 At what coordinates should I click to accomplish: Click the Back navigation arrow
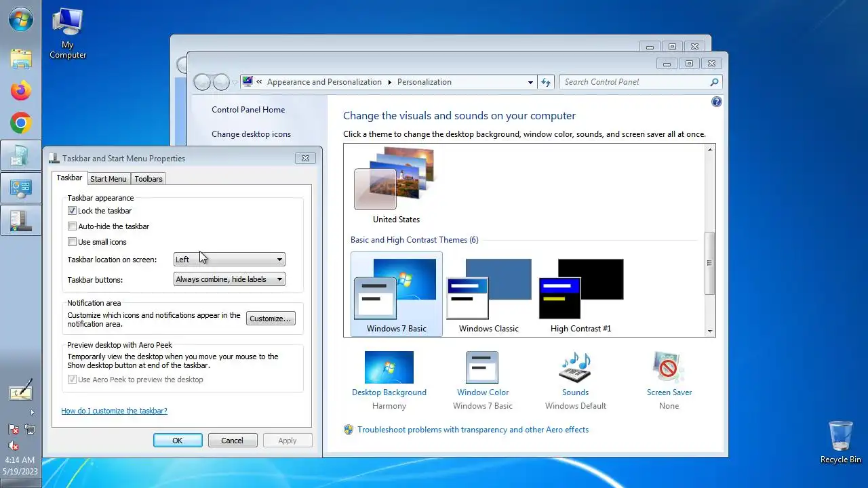pyautogui.click(x=202, y=82)
